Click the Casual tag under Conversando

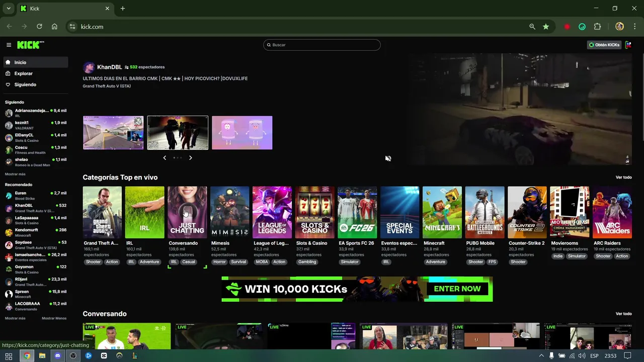tap(189, 262)
